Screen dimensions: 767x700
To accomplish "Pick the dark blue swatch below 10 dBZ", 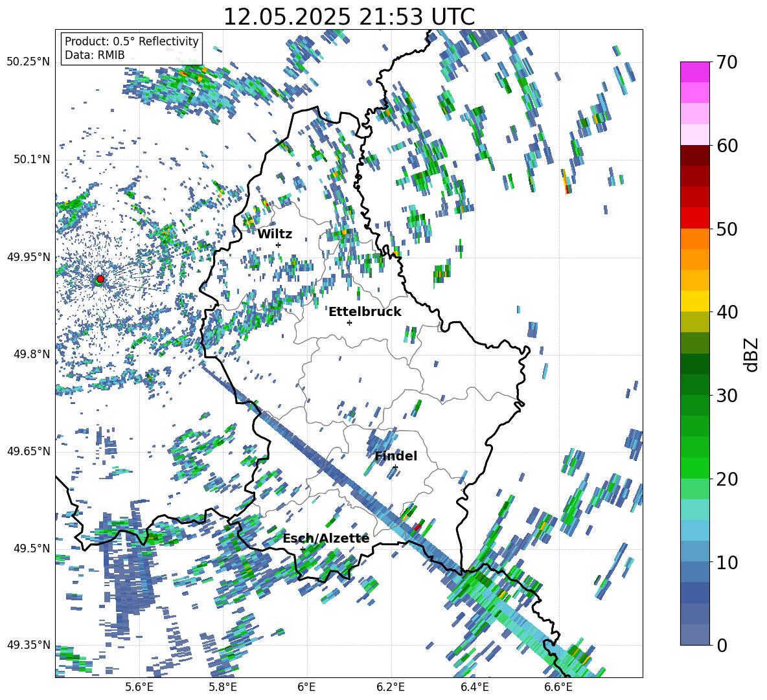I will (694, 593).
